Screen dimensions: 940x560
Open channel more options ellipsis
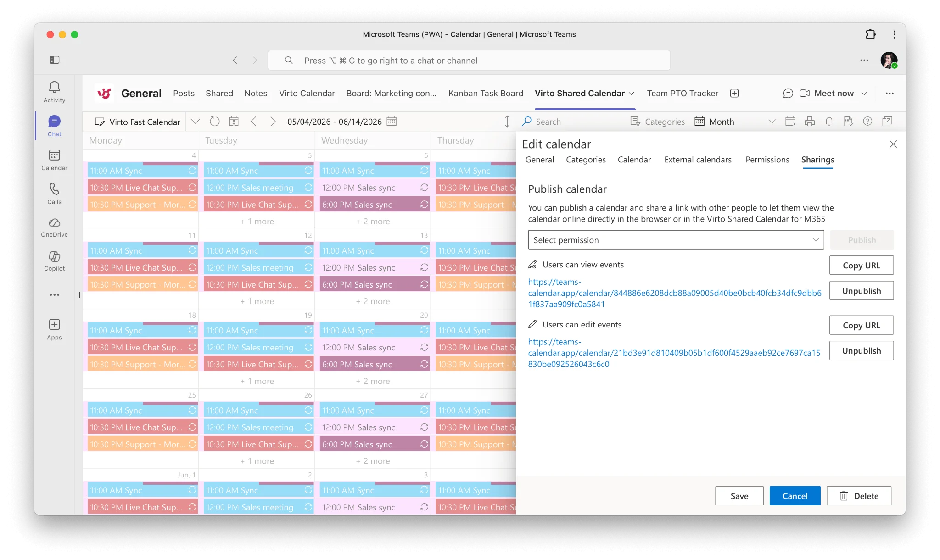click(890, 93)
